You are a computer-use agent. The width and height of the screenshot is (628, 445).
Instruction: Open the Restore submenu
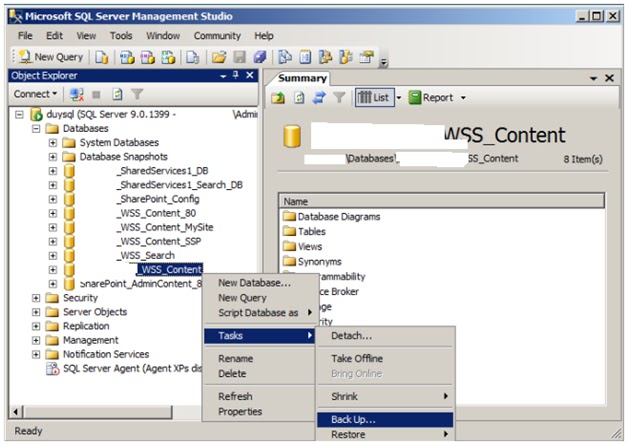385,435
